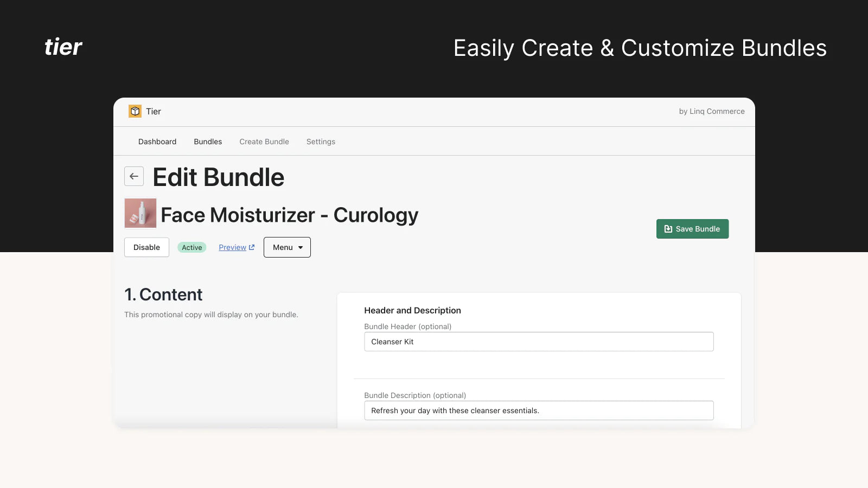Click the save icon inside Save Bundle button
Screen dimensions: 868x488
point(668,229)
